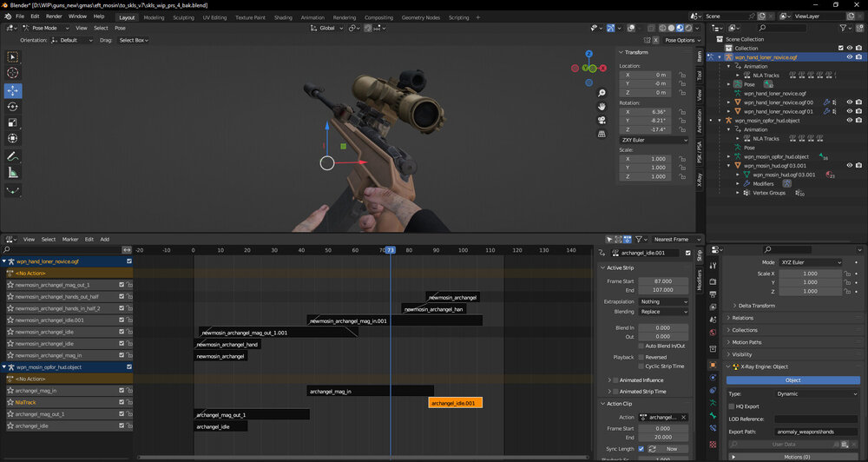Click the Frame Start value field 87.000
The image size is (868, 462).
coord(663,280)
